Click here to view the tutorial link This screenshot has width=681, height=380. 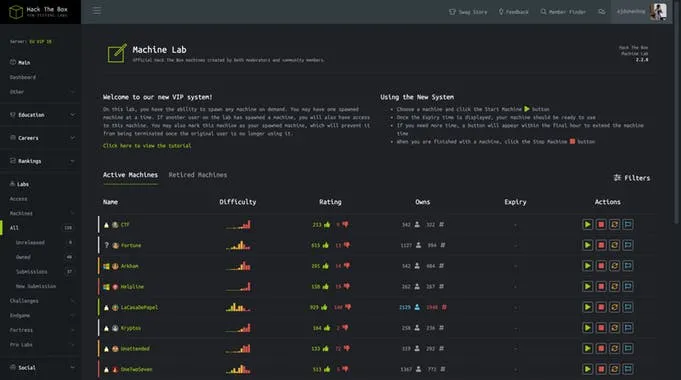click(x=147, y=145)
